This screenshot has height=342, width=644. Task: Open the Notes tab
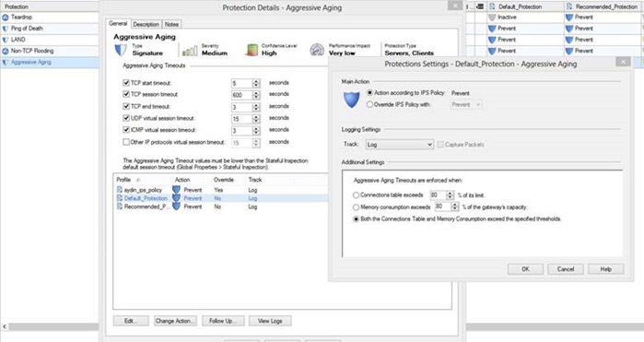[x=171, y=24]
